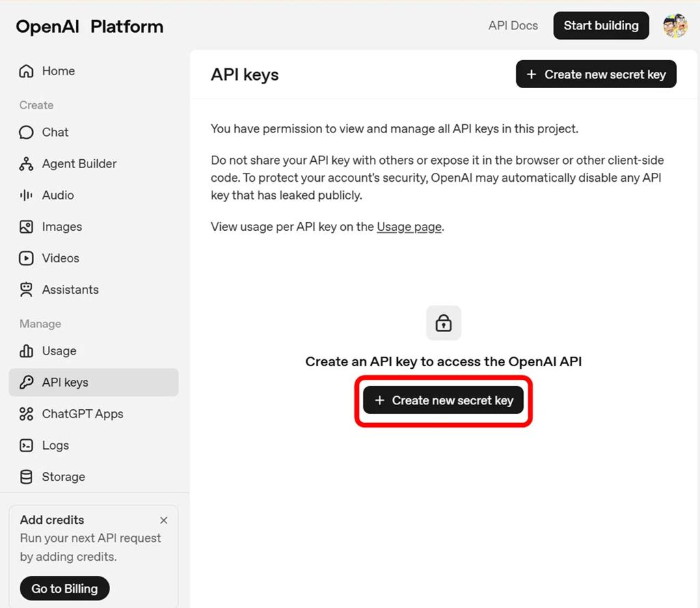The height and width of the screenshot is (608, 700).
Task: Click center Create new secret key button
Action: [x=443, y=400]
